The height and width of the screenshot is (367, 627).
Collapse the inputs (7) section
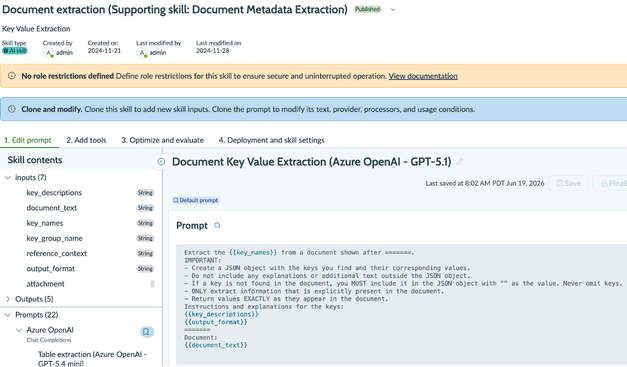[x=8, y=178]
